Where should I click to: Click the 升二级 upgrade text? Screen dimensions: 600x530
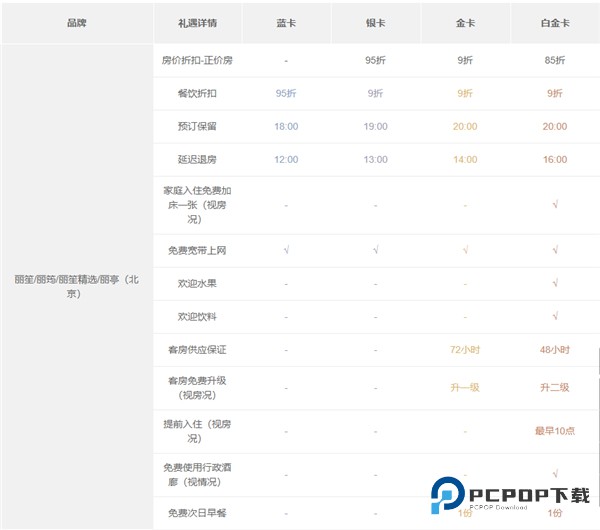click(x=554, y=388)
